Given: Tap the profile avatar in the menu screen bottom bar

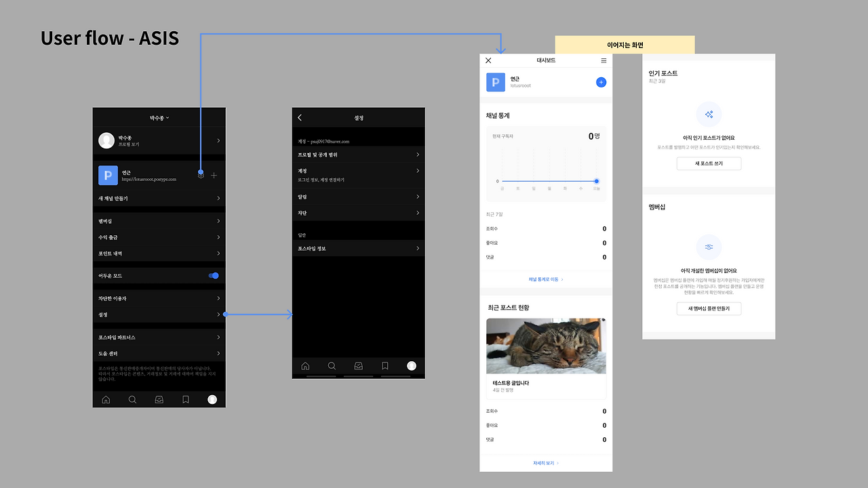Looking at the screenshot, I should pos(212,400).
